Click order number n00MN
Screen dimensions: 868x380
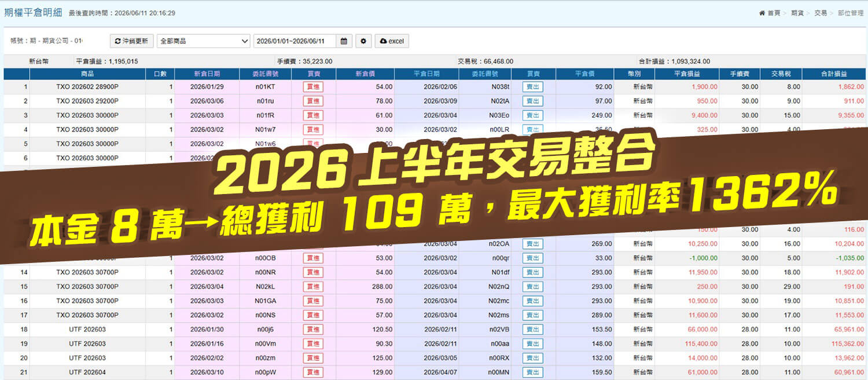point(499,372)
